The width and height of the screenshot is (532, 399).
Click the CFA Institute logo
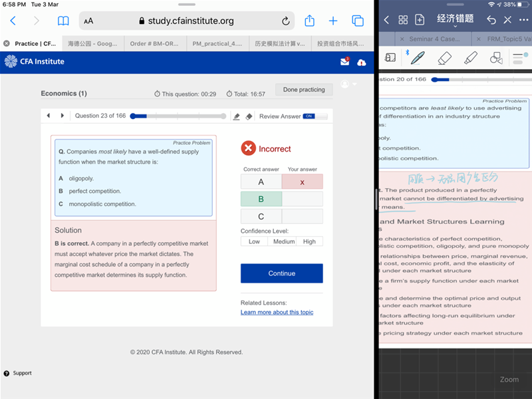[x=35, y=61]
